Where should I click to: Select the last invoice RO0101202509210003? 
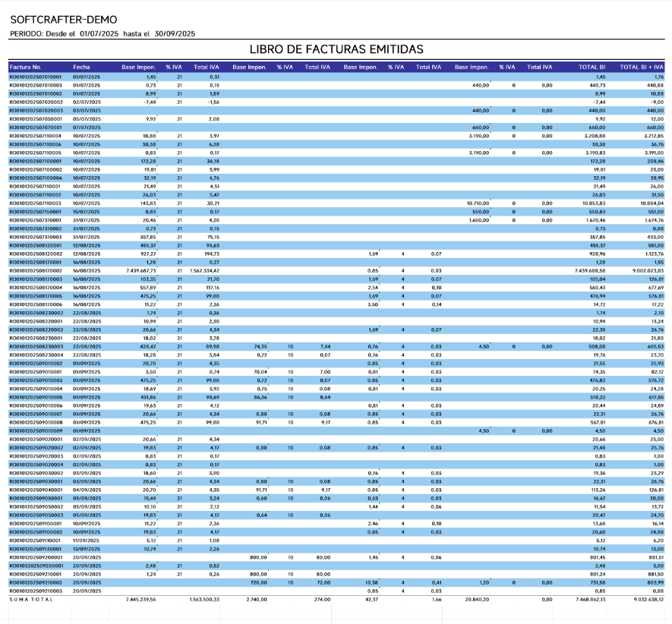36,591
